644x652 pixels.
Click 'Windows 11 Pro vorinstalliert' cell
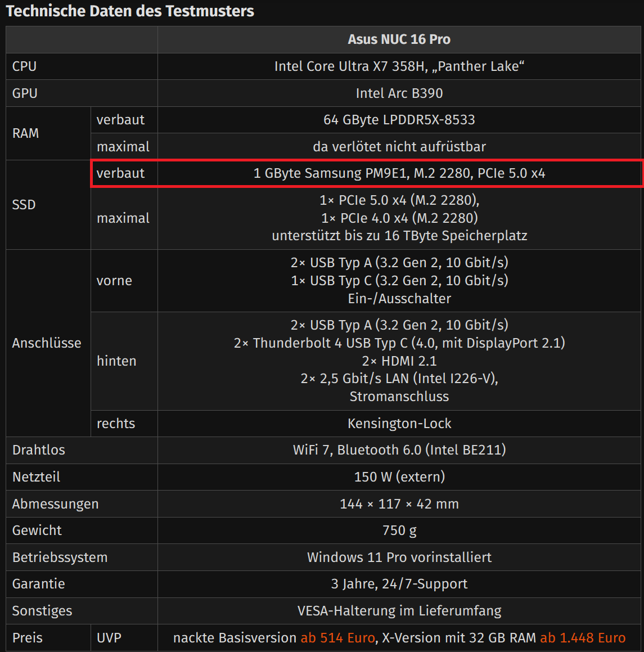tap(399, 557)
